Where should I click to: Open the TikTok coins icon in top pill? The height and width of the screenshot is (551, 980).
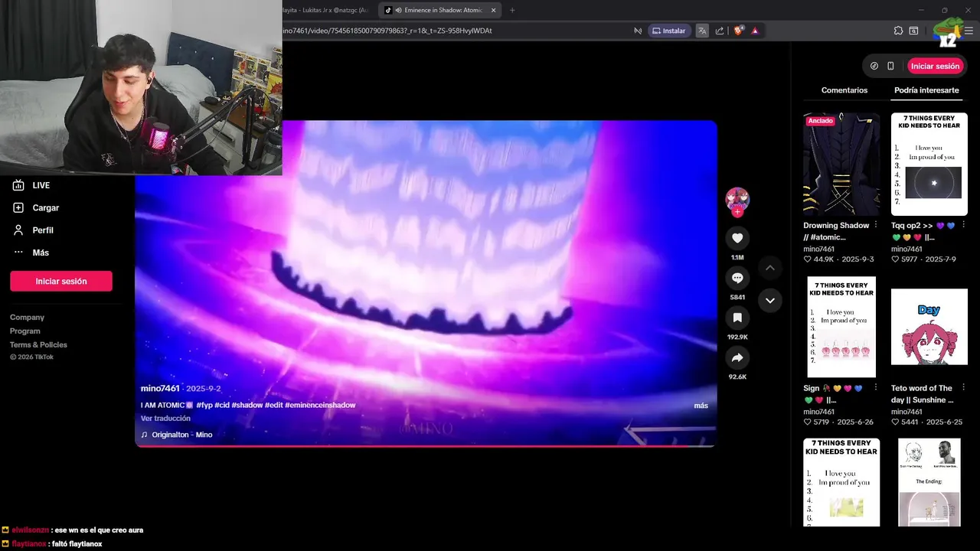874,66
